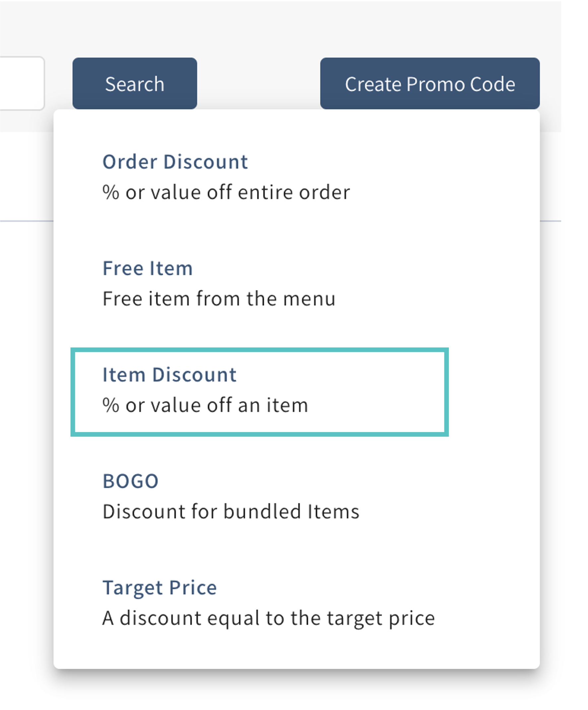Collapse the promo type dropdown via its button
Screen dimensions: 588x710
(x=429, y=84)
